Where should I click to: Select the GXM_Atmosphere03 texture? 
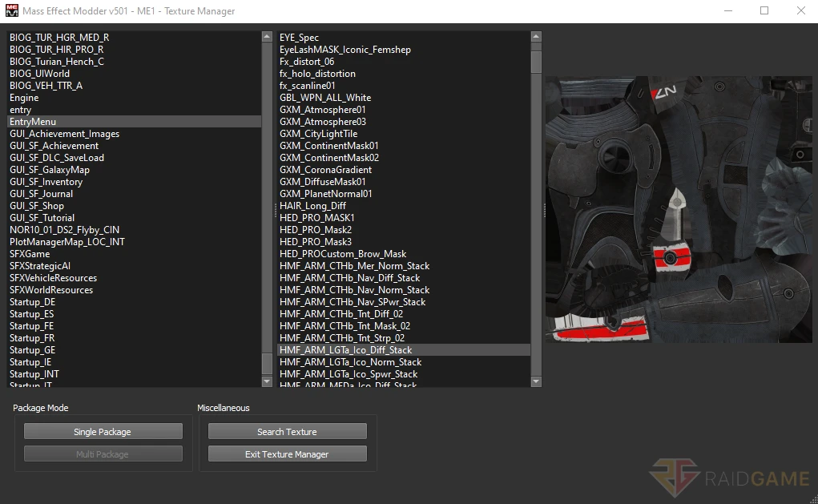click(404, 122)
